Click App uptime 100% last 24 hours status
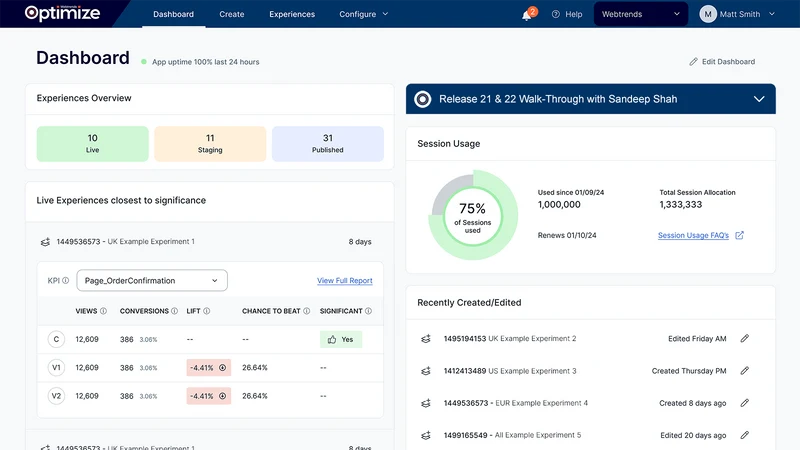Viewport: 800px width, 450px height. coord(201,62)
